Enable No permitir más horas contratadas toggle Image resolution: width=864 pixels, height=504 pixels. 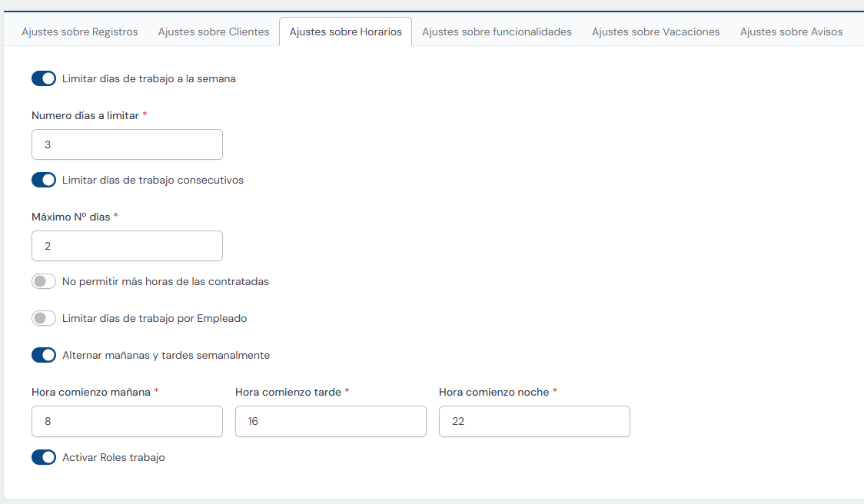[x=44, y=281]
